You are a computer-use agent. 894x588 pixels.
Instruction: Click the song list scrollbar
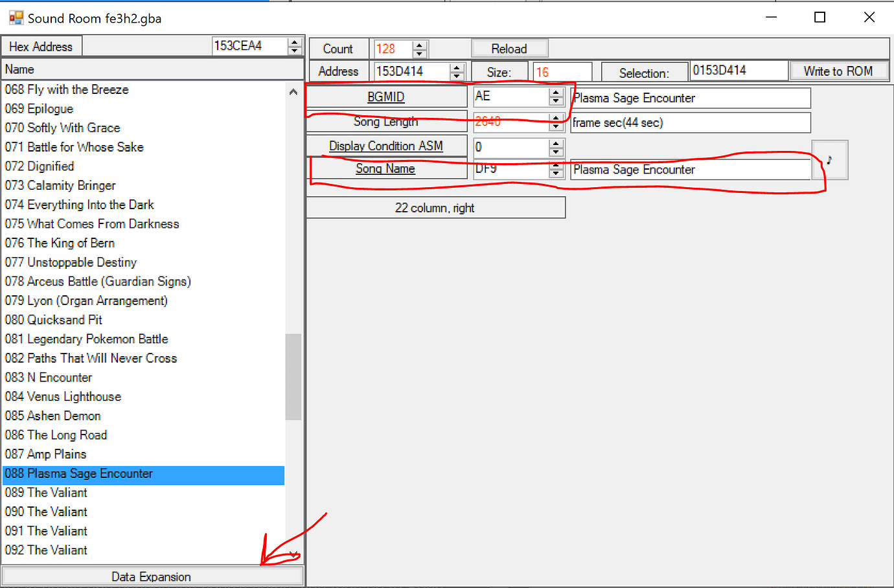(x=293, y=376)
